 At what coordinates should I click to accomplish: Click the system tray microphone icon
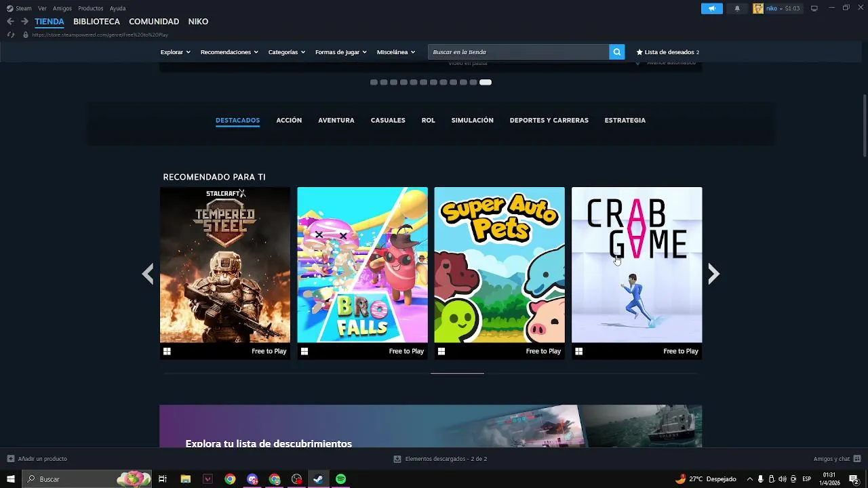pyautogui.click(x=760, y=479)
